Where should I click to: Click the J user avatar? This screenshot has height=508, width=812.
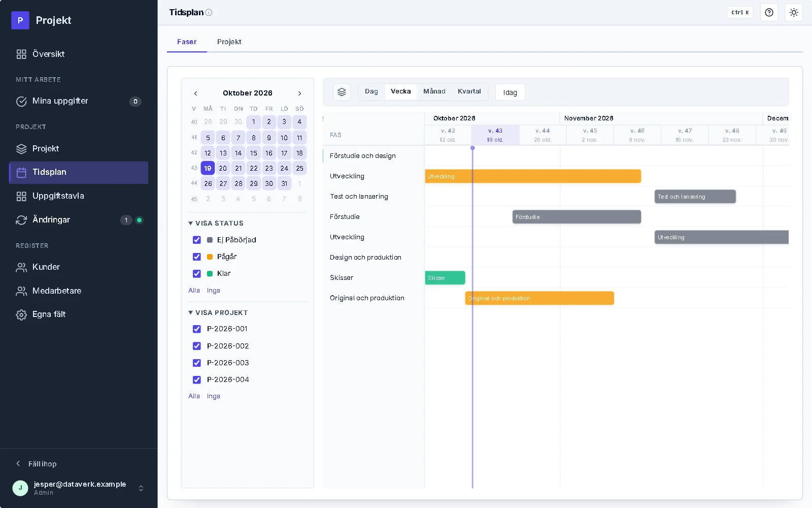[20, 488]
